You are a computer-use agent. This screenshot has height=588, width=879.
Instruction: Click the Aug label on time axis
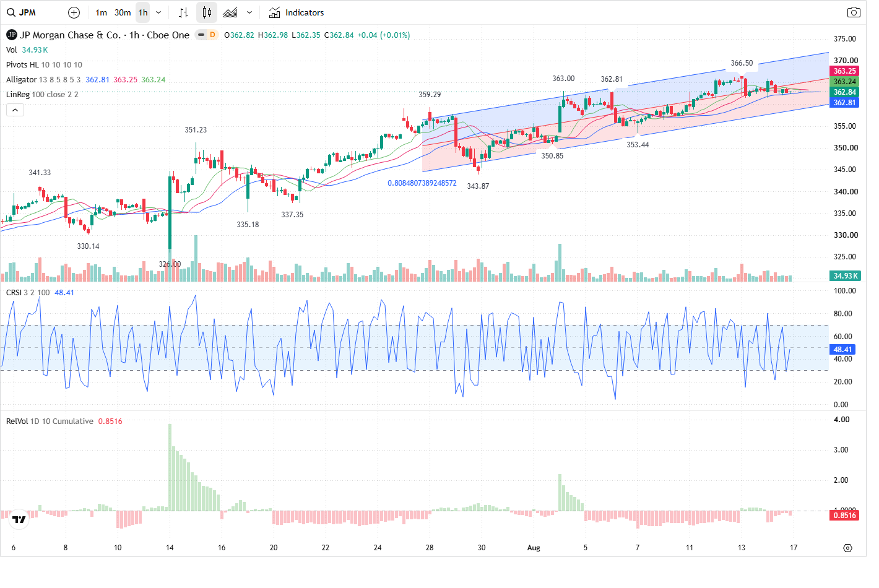[x=534, y=548]
